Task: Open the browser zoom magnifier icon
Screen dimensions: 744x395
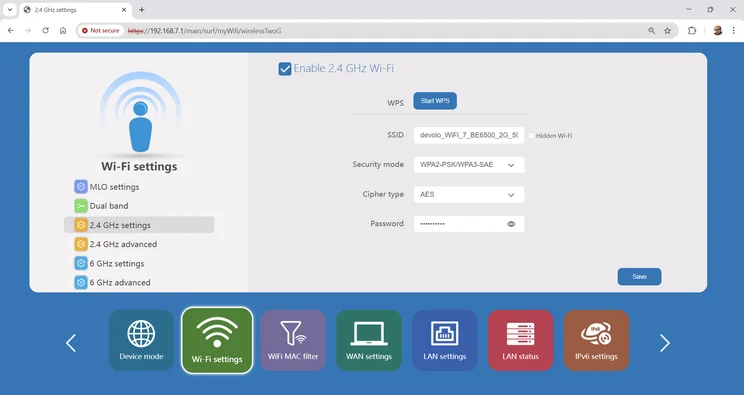Action: click(x=651, y=30)
